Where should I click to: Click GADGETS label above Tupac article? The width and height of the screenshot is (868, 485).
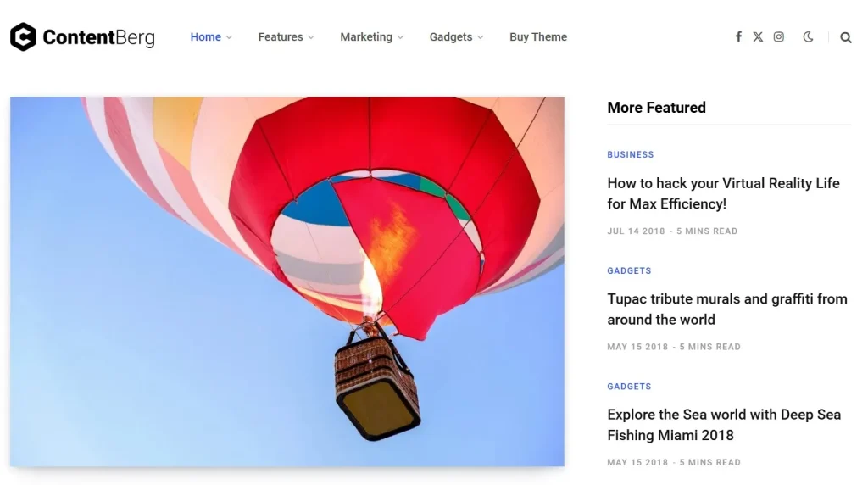point(629,270)
